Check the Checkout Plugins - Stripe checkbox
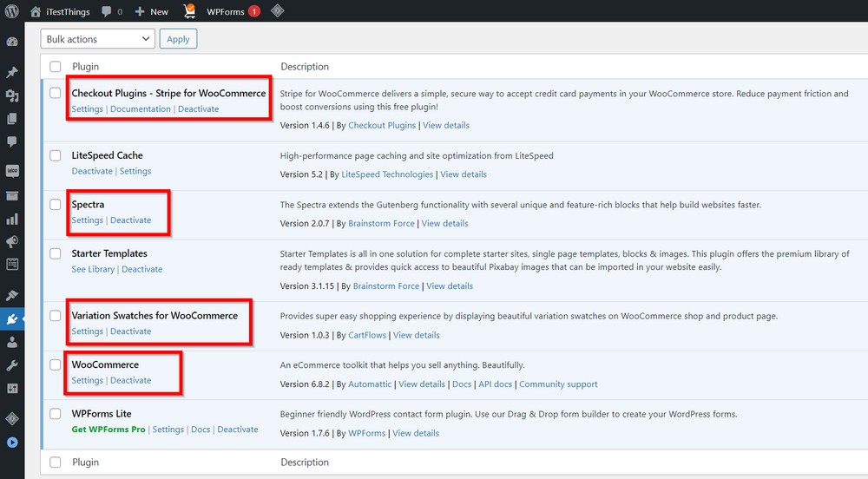The height and width of the screenshot is (479, 868). pos(56,93)
